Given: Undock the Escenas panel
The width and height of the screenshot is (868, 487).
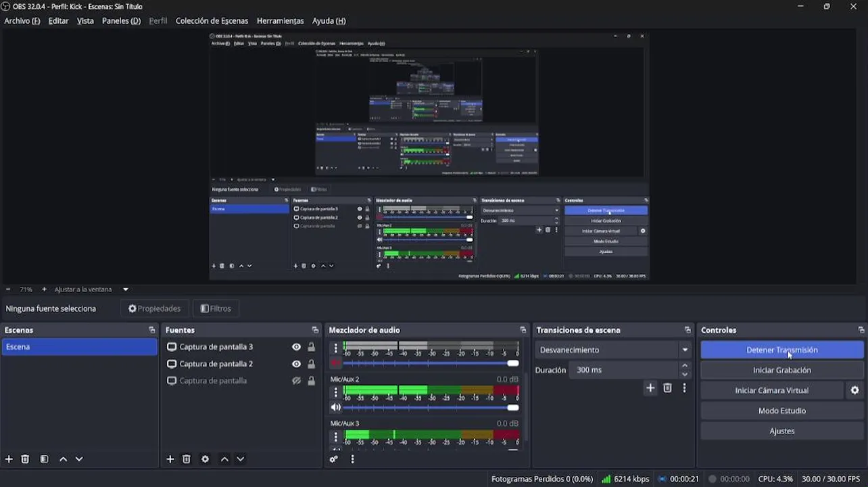Looking at the screenshot, I should pos(152,330).
